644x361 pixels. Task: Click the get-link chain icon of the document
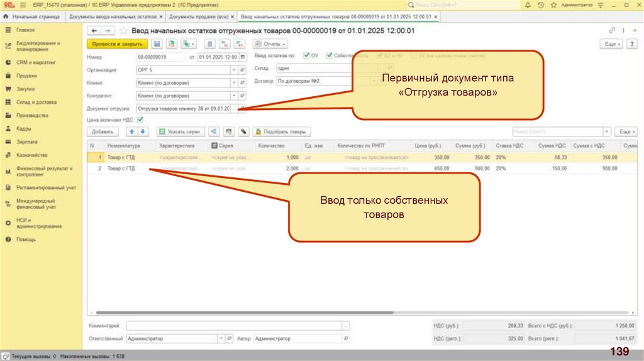(x=612, y=31)
